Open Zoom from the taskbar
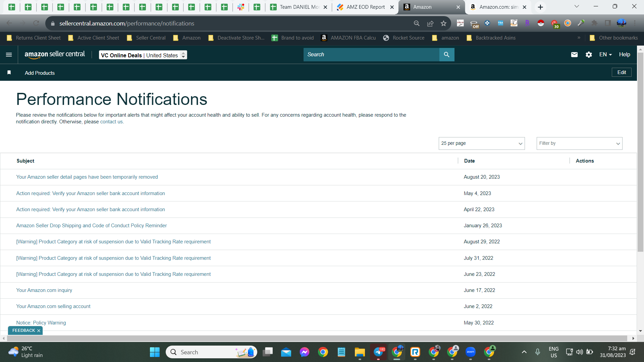 [471, 352]
